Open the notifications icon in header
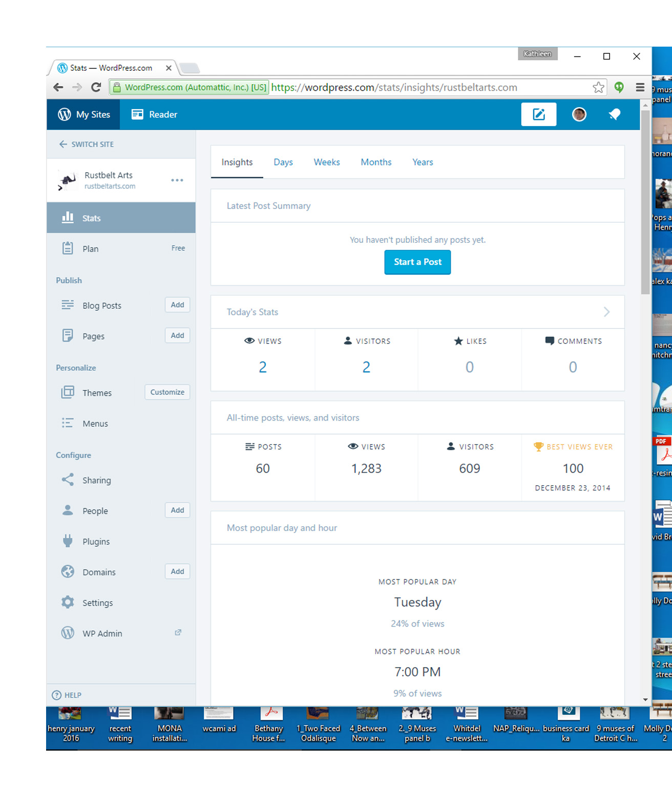This screenshot has height=787, width=672. (x=615, y=114)
